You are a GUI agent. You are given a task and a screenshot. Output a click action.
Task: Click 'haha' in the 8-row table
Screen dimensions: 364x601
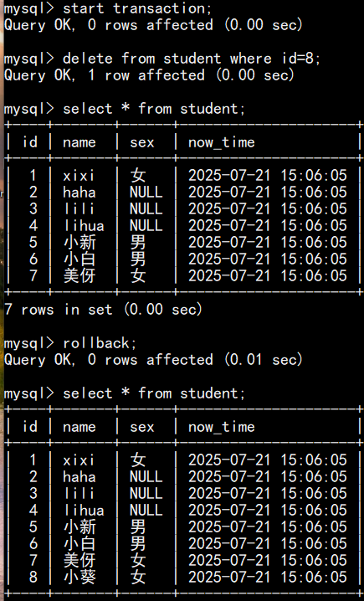point(79,477)
